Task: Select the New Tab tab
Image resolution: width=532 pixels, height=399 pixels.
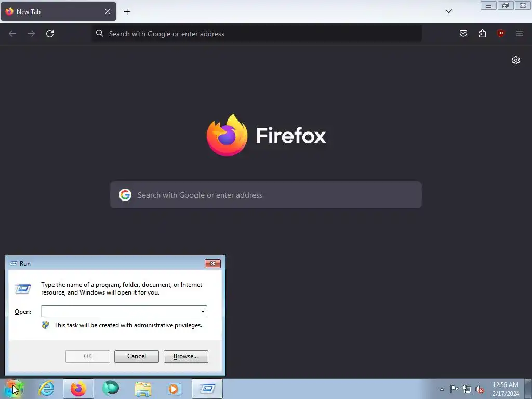Action: pyautogui.click(x=58, y=11)
